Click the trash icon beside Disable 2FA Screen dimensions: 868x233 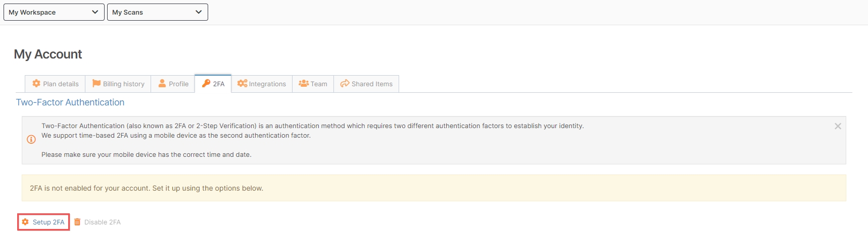(x=77, y=222)
